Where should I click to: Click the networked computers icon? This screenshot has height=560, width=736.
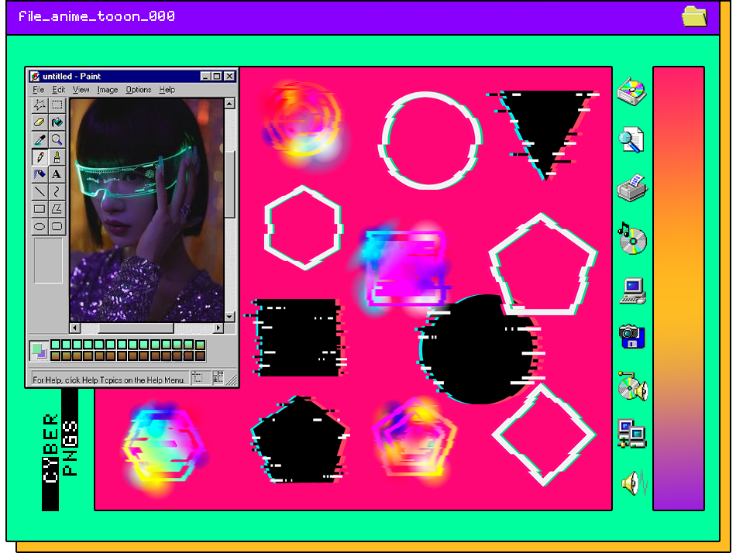point(631,433)
